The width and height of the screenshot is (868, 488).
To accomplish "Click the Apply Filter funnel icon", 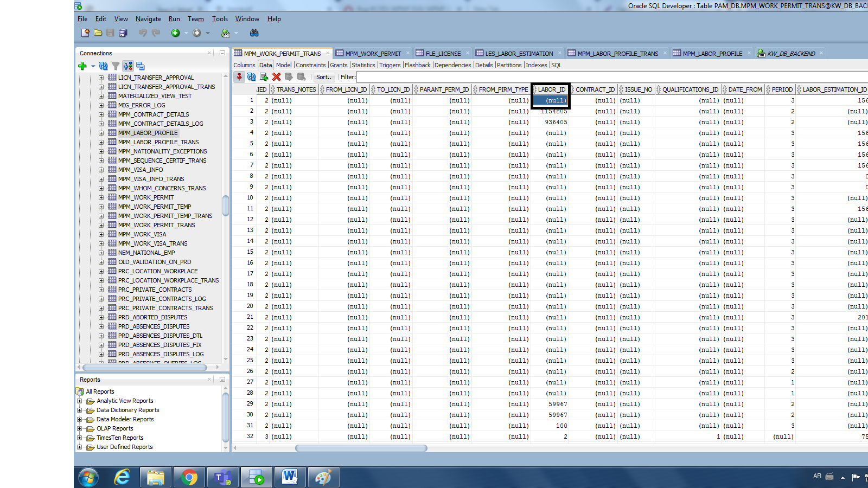I will tap(115, 66).
